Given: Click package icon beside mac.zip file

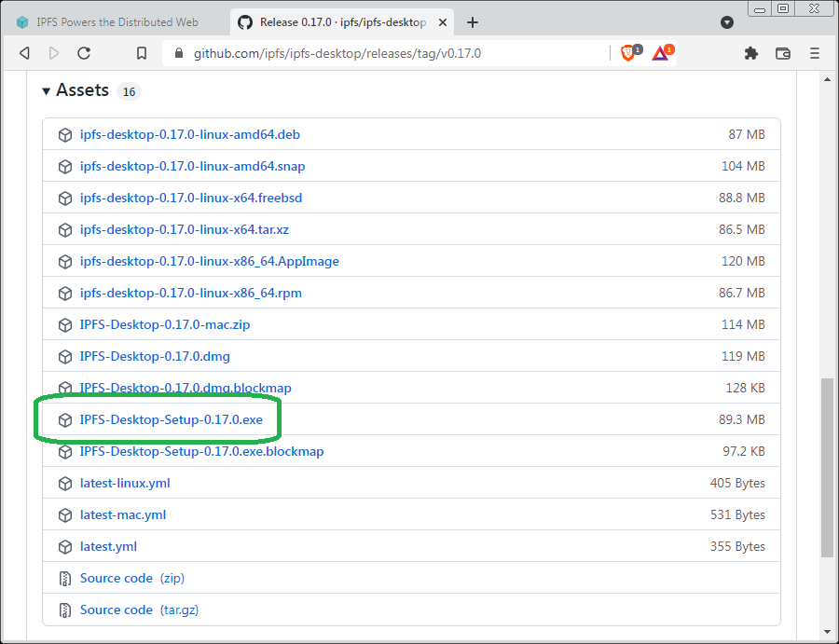Looking at the screenshot, I should [65, 325].
